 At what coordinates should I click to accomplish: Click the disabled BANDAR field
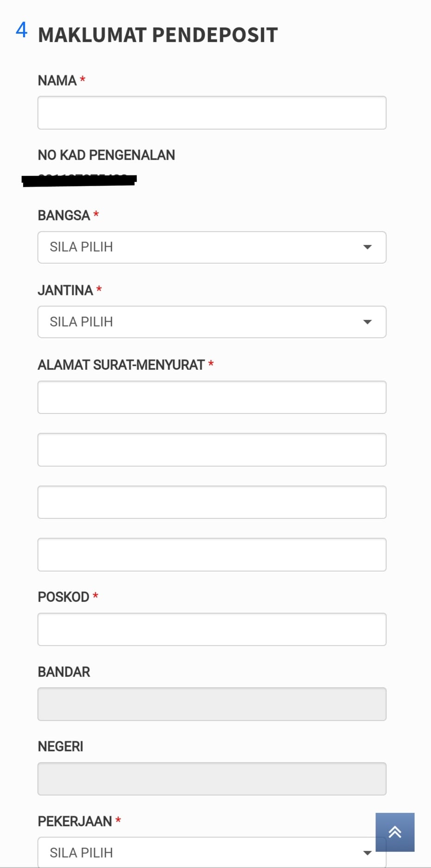pyautogui.click(x=212, y=704)
